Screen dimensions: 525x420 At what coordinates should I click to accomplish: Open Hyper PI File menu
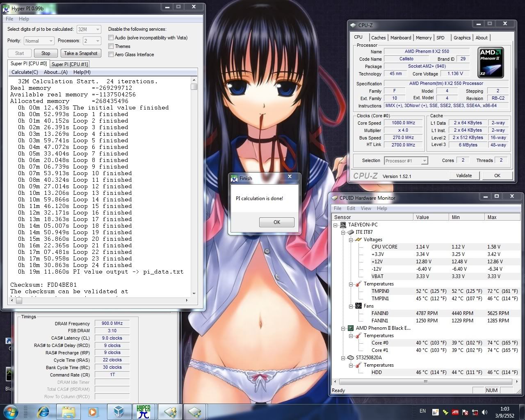9,19
